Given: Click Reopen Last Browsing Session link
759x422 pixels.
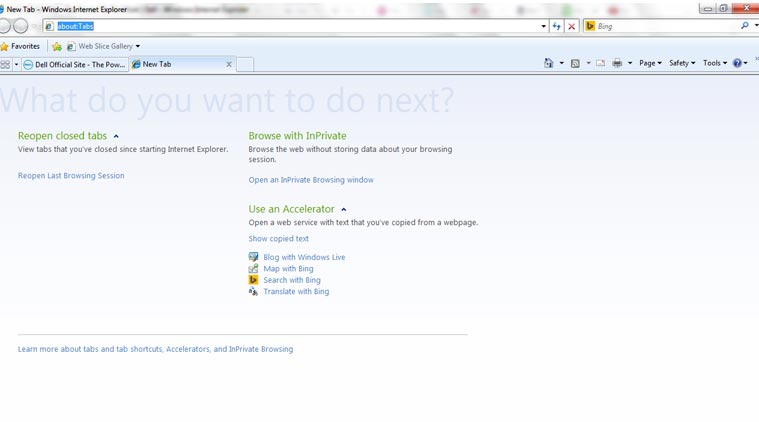Looking at the screenshot, I should pyautogui.click(x=71, y=176).
